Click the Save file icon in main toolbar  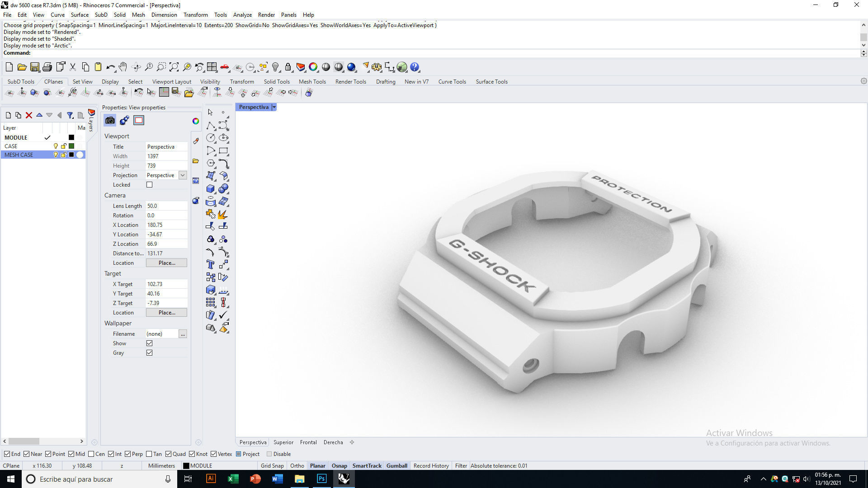click(x=34, y=67)
